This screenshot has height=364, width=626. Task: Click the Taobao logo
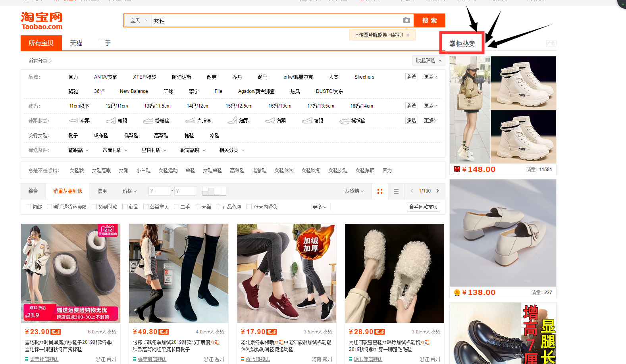coord(42,21)
